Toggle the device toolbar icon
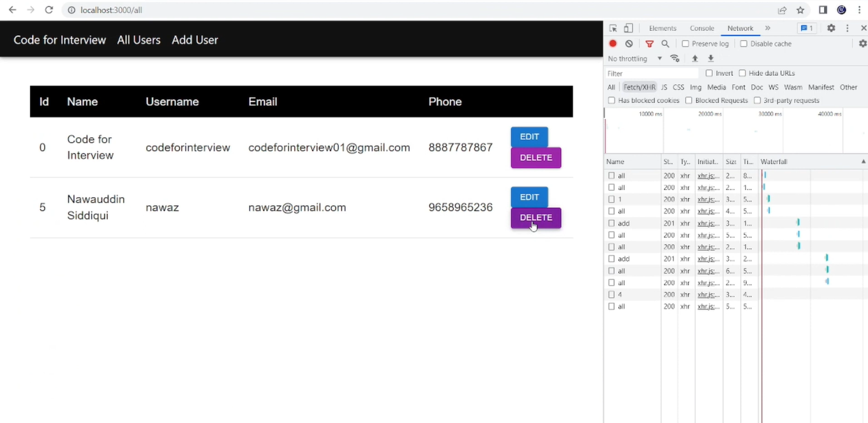The height and width of the screenshot is (423, 868). pos(628,28)
